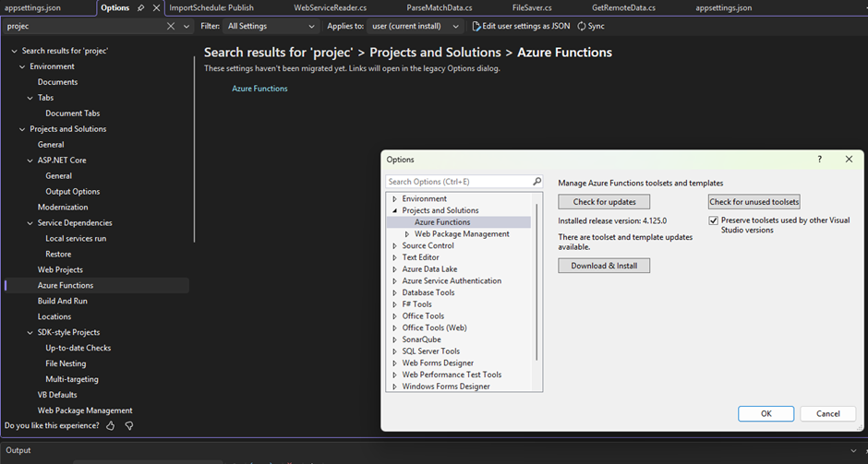The image size is (868, 464).
Task: Uncheck Preserve toolsets used by other versions
Action: 713,220
